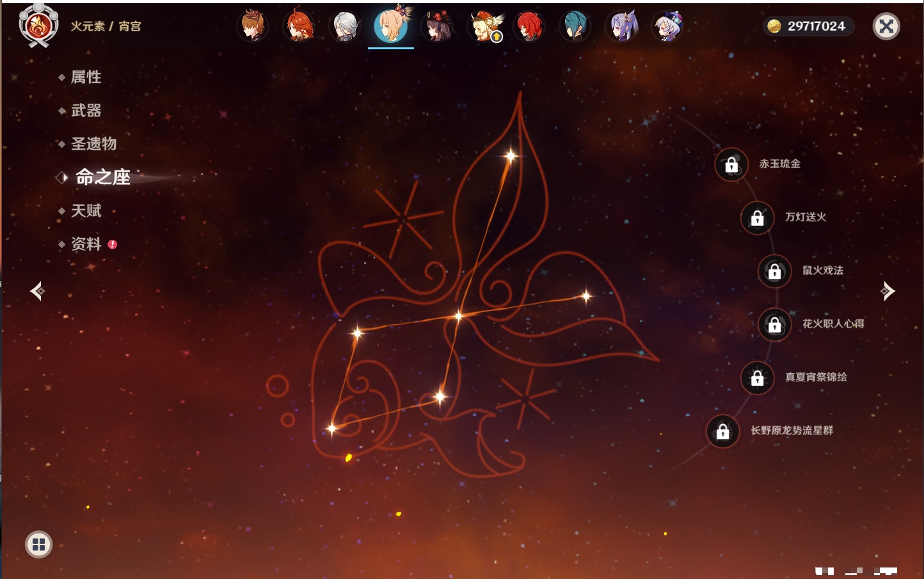
Task: Click the 长野原龙势流星群 constellation name
Action: click(792, 431)
